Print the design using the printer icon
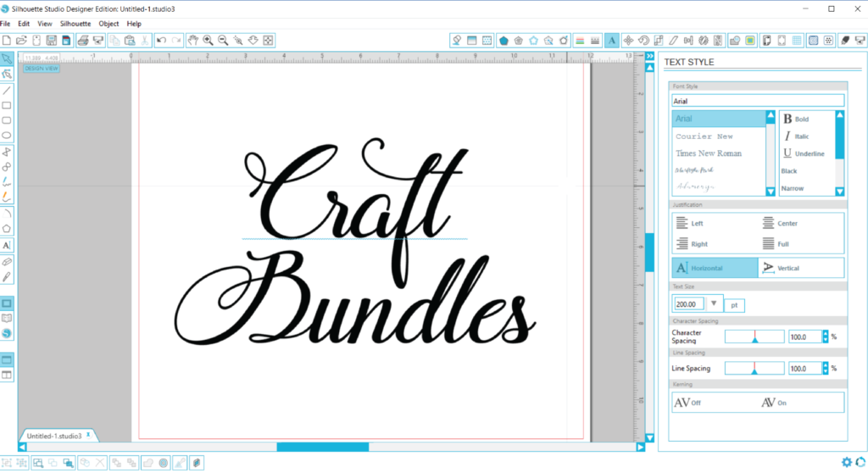This screenshot has width=868, height=473. [x=83, y=41]
